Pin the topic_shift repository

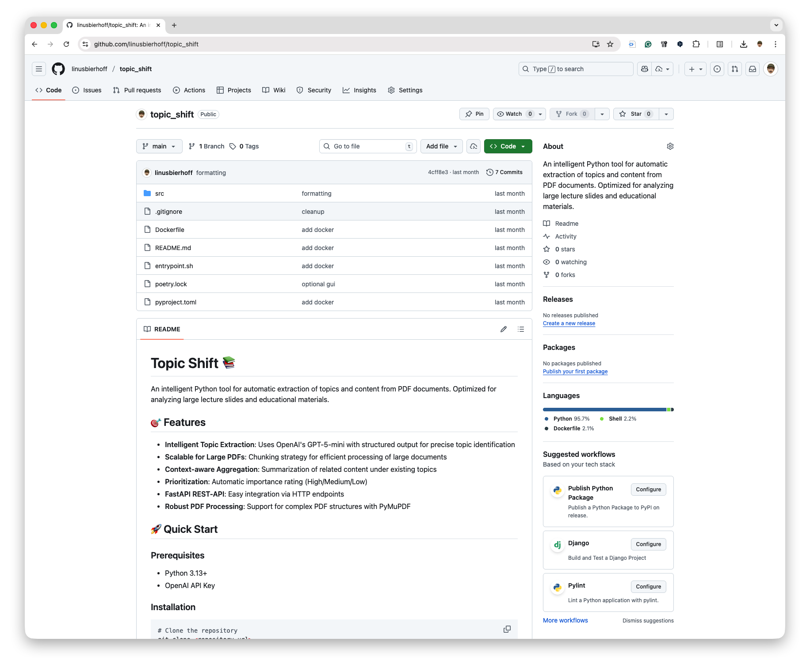click(474, 114)
